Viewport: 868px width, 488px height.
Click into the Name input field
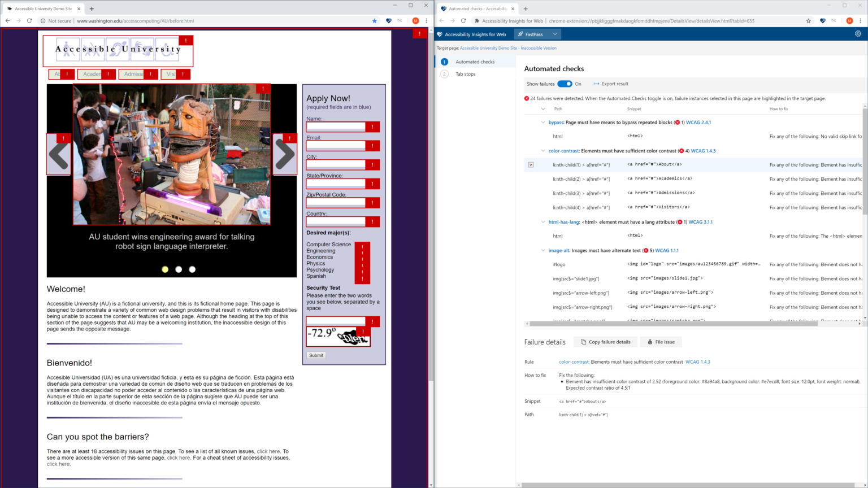tap(343, 127)
